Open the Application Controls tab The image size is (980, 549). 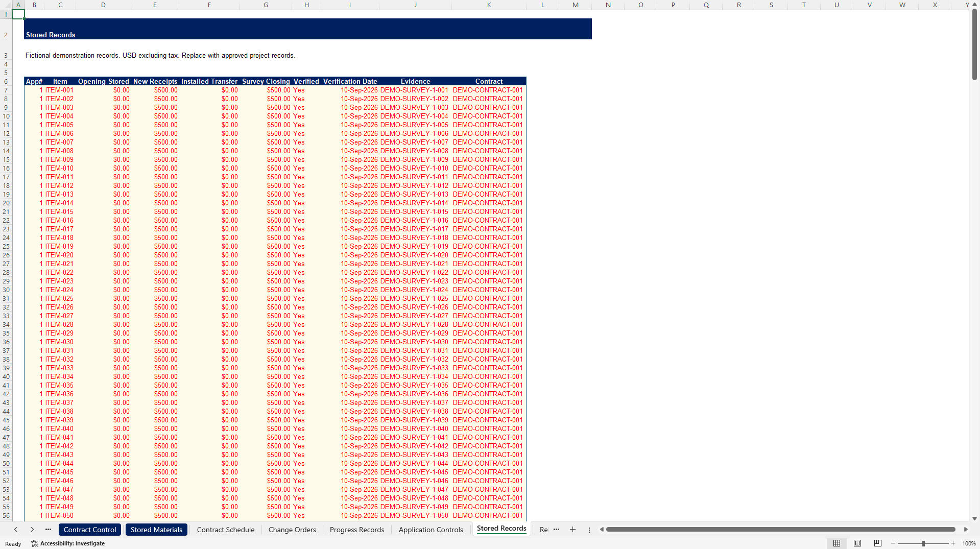pyautogui.click(x=431, y=530)
